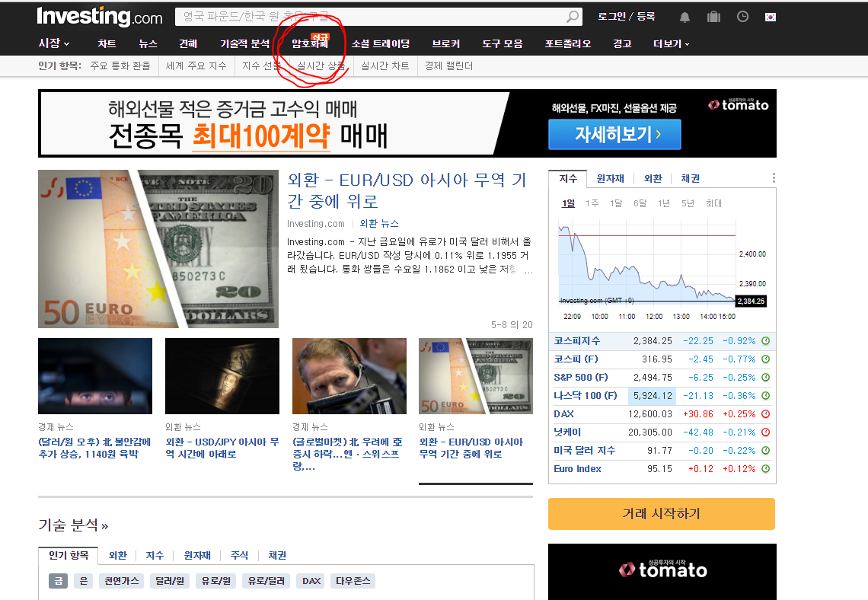Screen dimensions: 868x600
Task: Click the red clock icon in 닛케이 row
Action: [x=765, y=432]
